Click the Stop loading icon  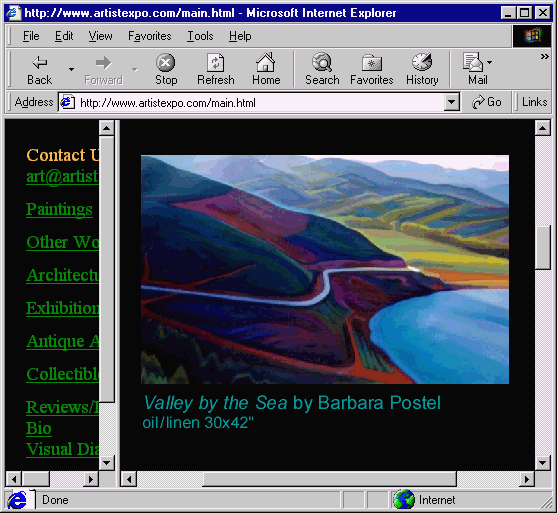[x=165, y=63]
